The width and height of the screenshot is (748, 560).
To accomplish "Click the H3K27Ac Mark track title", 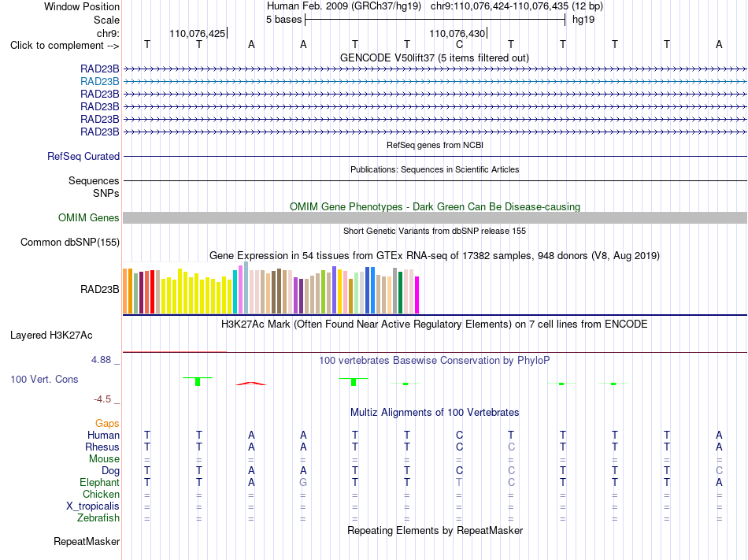I will [434, 325].
